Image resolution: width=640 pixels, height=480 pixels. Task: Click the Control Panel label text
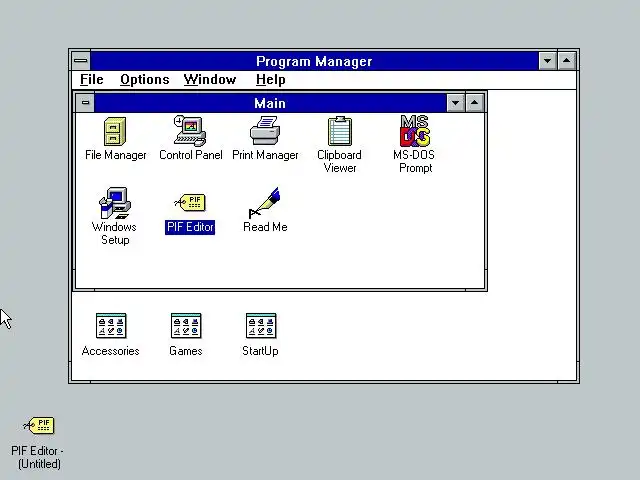point(191,155)
